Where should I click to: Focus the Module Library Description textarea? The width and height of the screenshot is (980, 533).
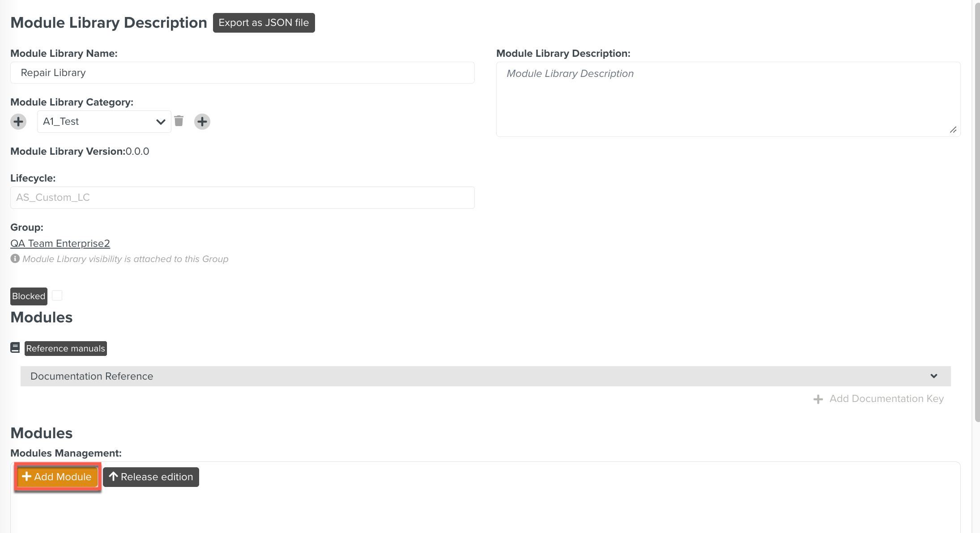pyautogui.click(x=728, y=99)
